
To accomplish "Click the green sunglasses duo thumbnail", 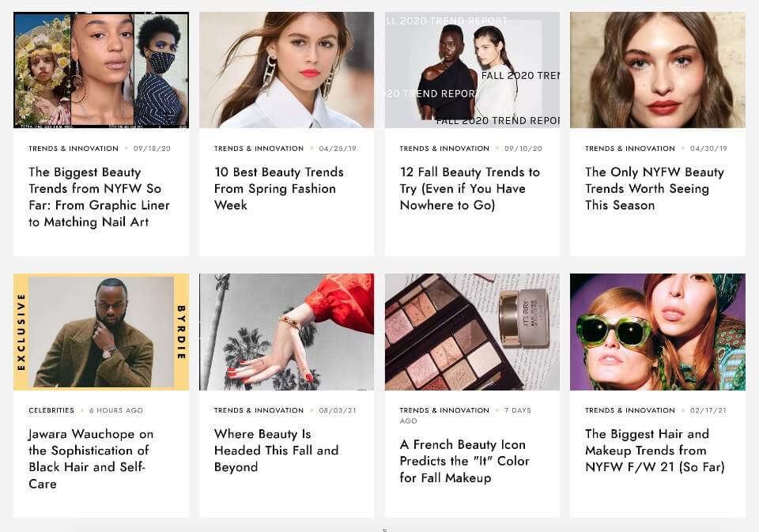I will pos(657,332).
